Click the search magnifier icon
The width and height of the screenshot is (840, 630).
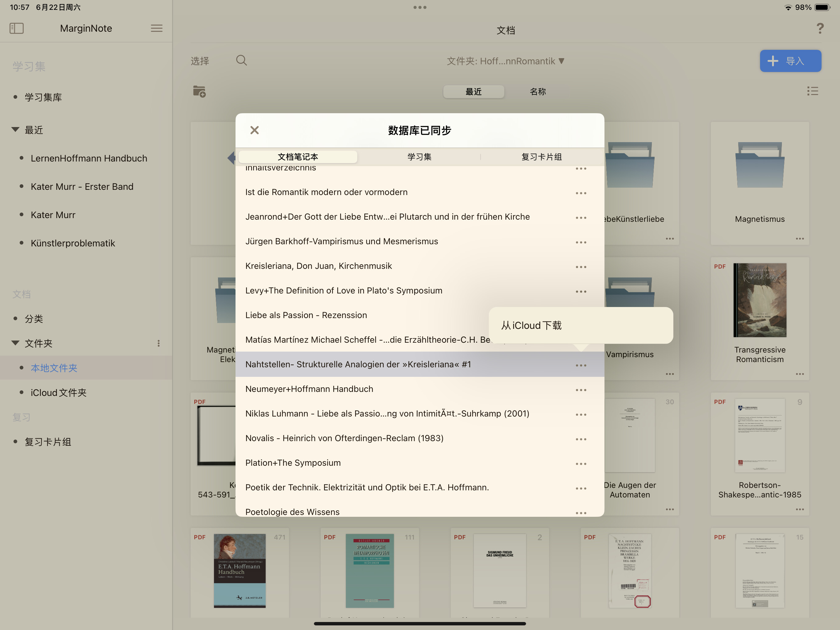pyautogui.click(x=242, y=60)
